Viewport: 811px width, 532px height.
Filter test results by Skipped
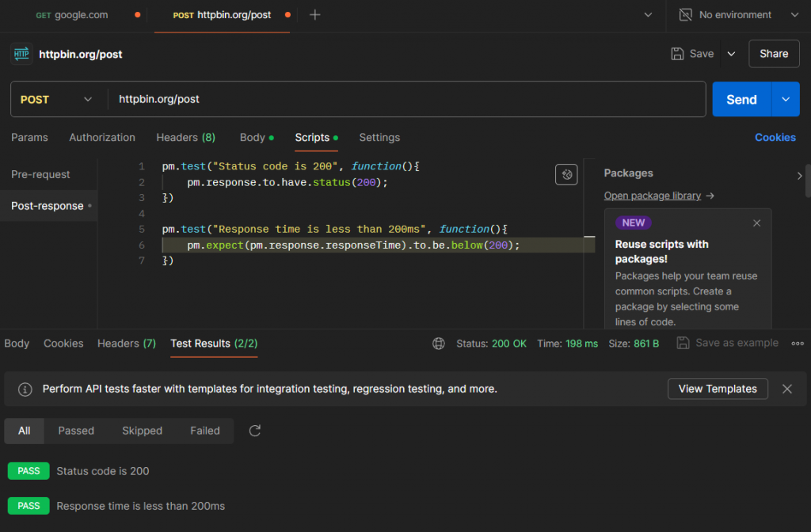(142, 431)
